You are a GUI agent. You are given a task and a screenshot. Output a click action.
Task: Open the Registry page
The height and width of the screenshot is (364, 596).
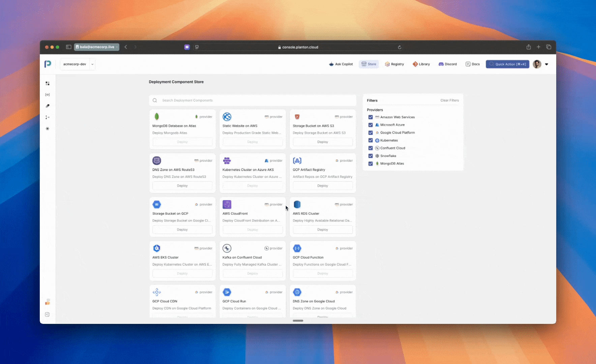394,64
